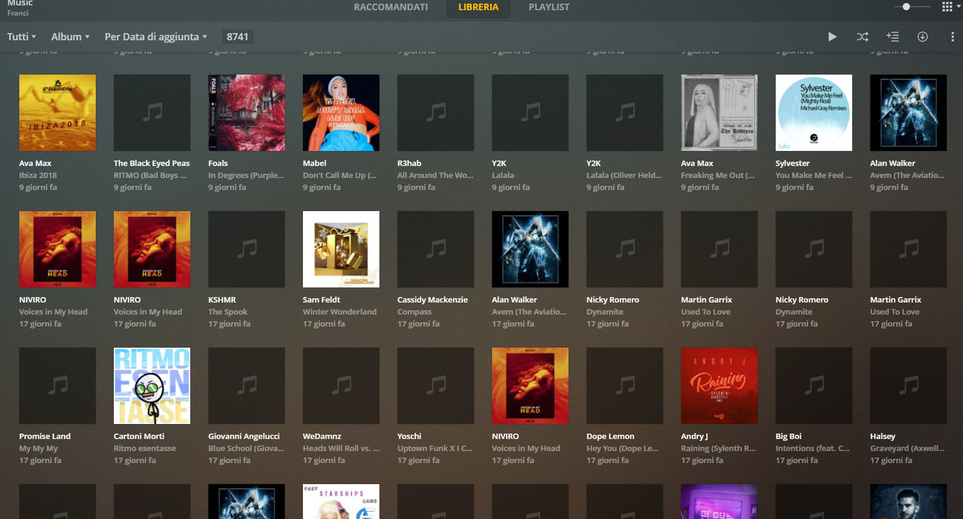Open the Album type dropdown
The image size is (963, 519).
click(70, 37)
